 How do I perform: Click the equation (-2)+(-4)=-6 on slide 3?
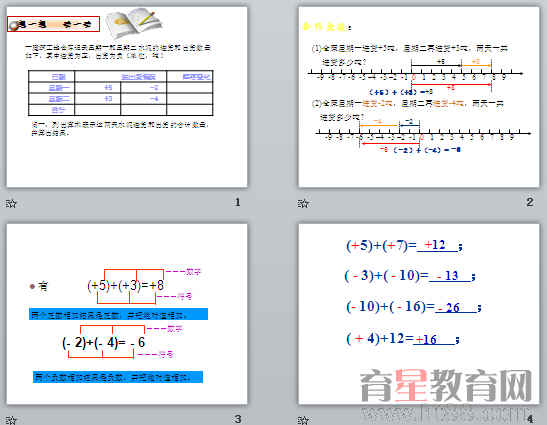103,343
